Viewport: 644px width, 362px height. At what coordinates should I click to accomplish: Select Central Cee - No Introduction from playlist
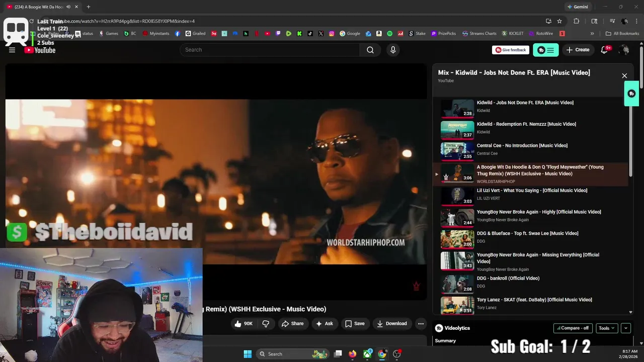click(522, 145)
